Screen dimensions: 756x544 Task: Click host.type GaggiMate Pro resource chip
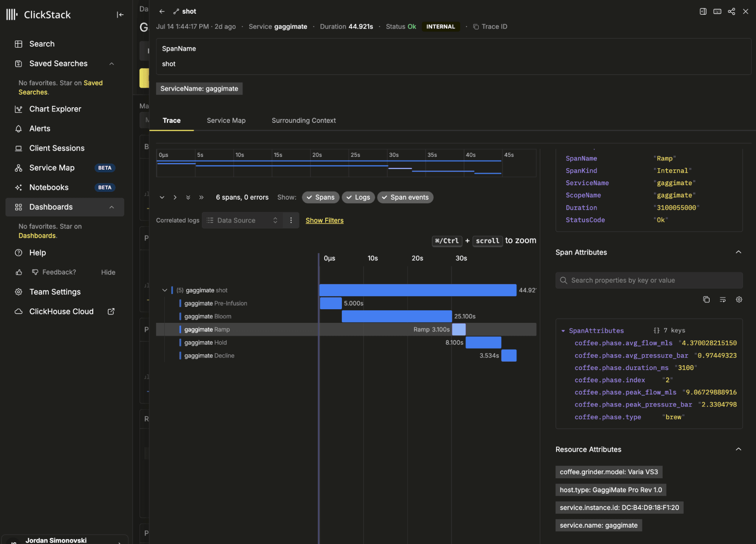(611, 490)
